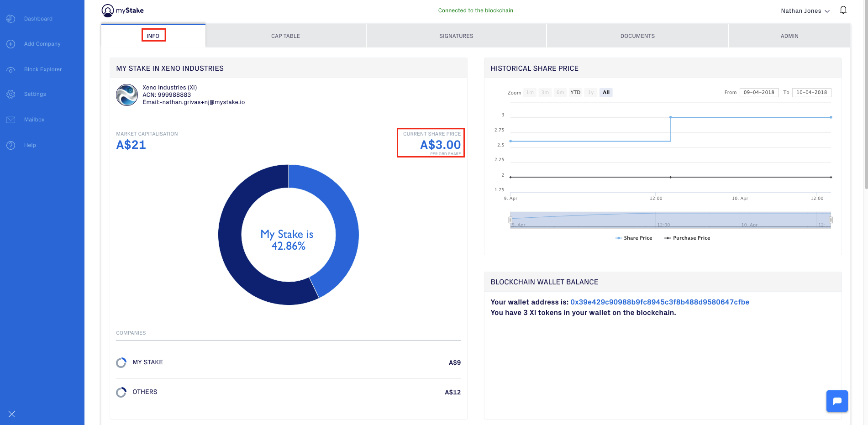Set chart zoom to 3m
868x425 pixels.
click(545, 92)
